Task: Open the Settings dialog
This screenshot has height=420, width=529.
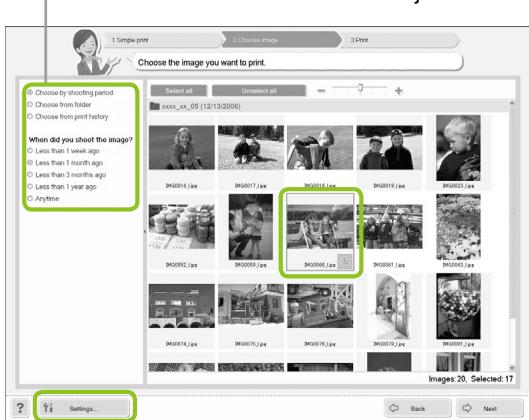Action: 84,408
